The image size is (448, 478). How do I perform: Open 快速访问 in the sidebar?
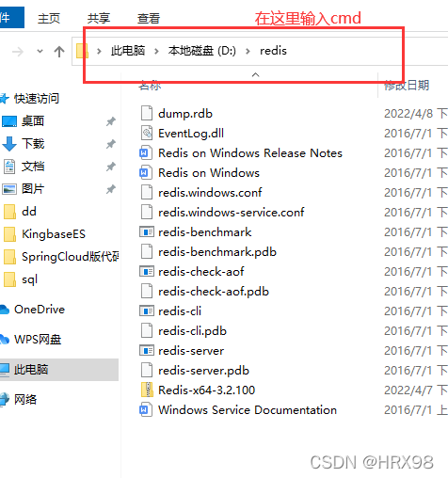pyautogui.click(x=37, y=99)
